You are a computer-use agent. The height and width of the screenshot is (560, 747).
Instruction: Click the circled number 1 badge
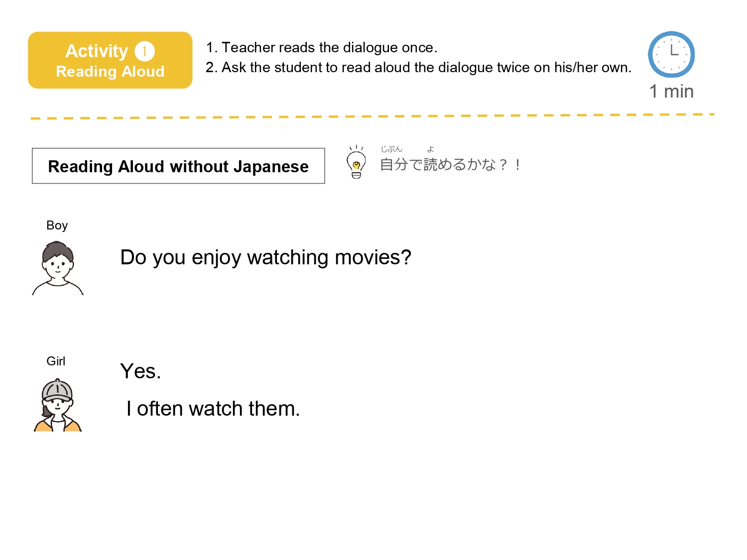144,51
